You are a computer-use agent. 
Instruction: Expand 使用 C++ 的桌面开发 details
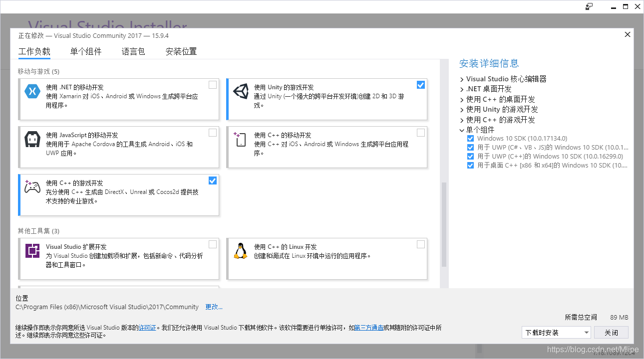(462, 100)
